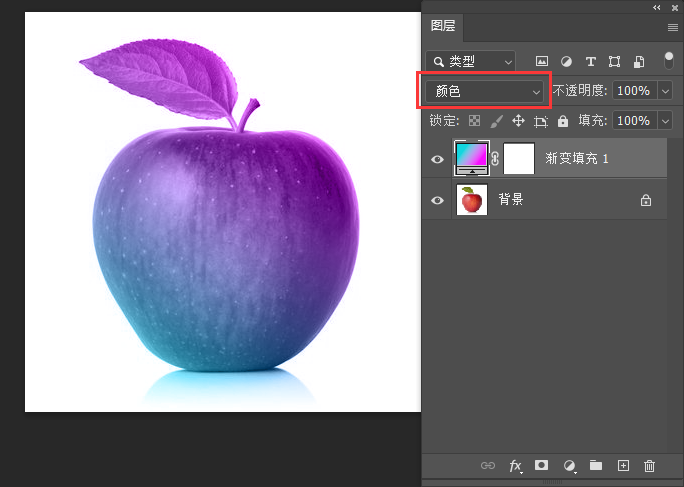Create a new group folder icon
Image resolution: width=684 pixels, height=487 pixels.
(596, 465)
